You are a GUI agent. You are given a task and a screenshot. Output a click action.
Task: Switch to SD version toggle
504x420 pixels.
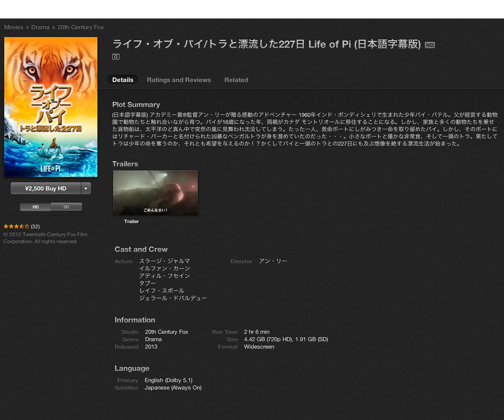pyautogui.click(x=66, y=207)
